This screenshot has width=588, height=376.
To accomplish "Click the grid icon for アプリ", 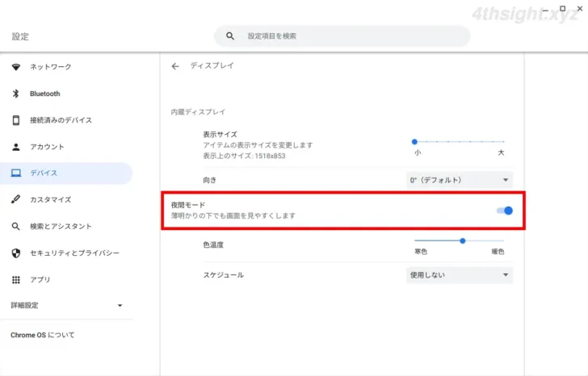I will pyautogui.click(x=16, y=280).
